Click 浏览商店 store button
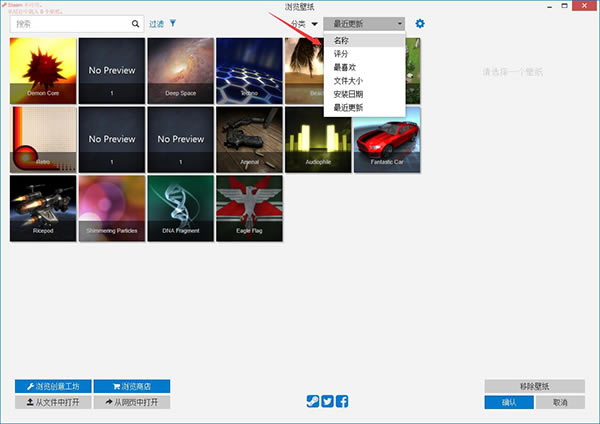The height and width of the screenshot is (424, 600). tap(132, 386)
